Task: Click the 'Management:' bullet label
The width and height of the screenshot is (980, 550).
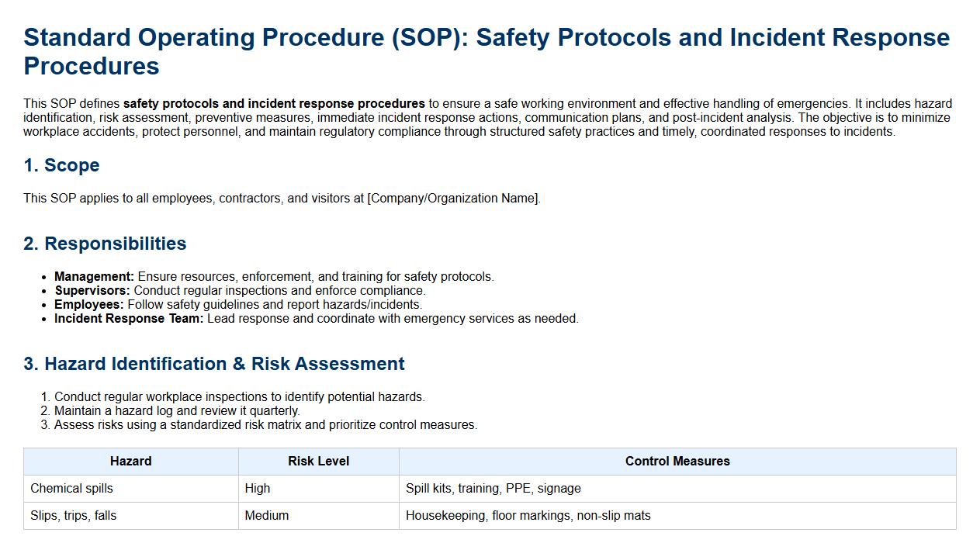Action: tap(94, 277)
